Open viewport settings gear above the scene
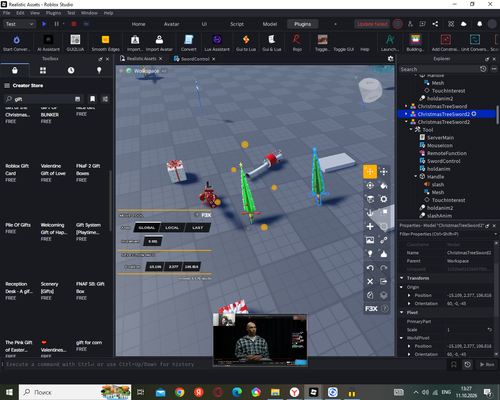 click(x=390, y=59)
